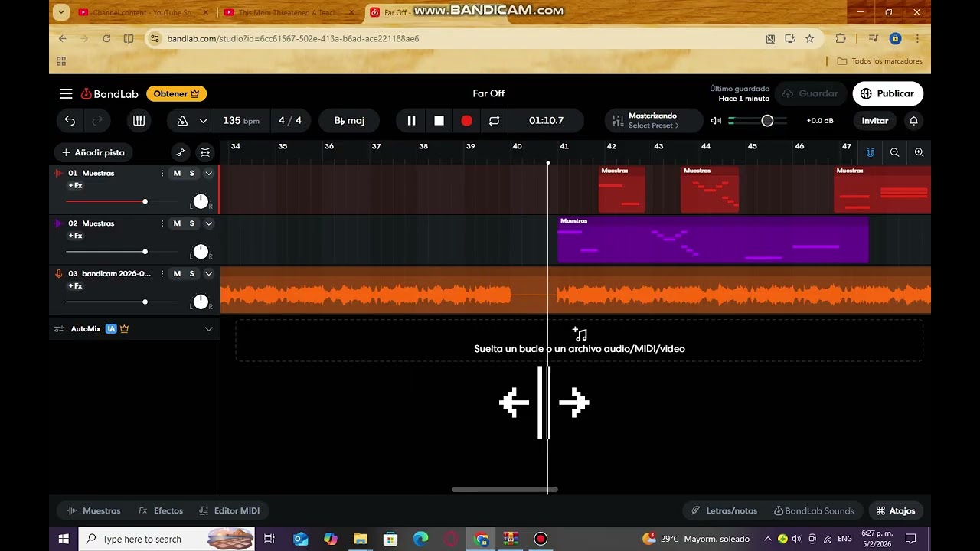Open the Muestras bottom tab
The image size is (980, 551).
94,510
